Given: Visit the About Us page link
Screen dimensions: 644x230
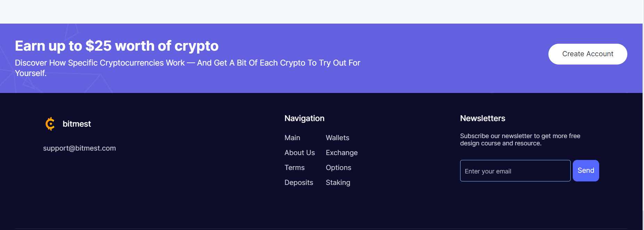Looking at the screenshot, I should (x=299, y=153).
